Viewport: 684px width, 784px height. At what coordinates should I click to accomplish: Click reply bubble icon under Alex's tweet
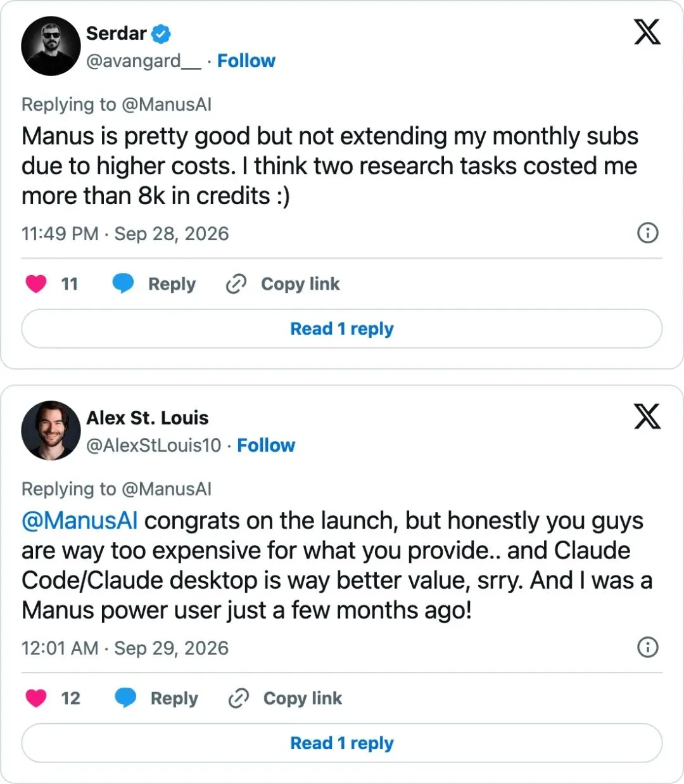[125, 698]
